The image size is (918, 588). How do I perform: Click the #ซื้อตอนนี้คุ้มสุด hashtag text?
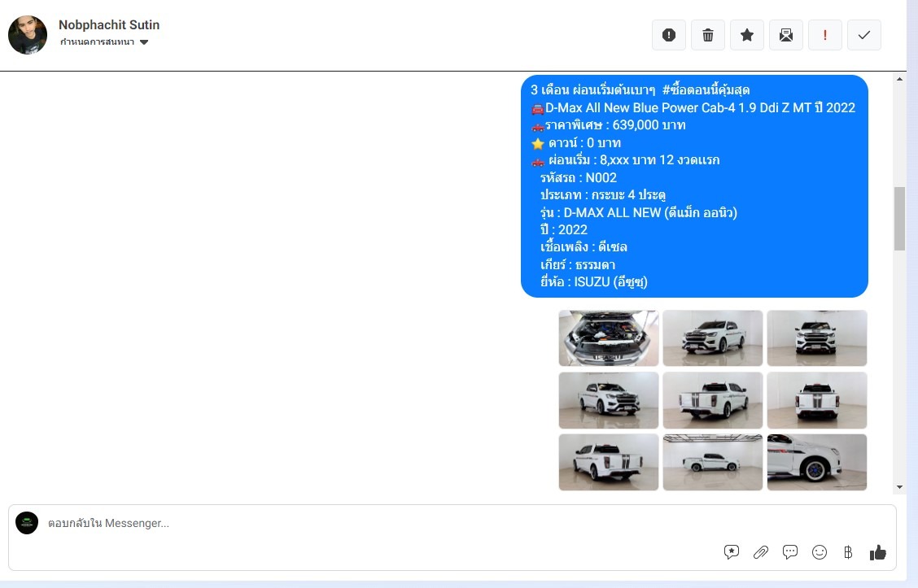click(x=706, y=90)
